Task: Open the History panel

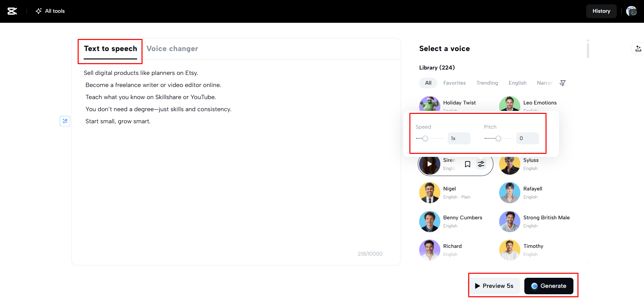Action: click(x=601, y=11)
